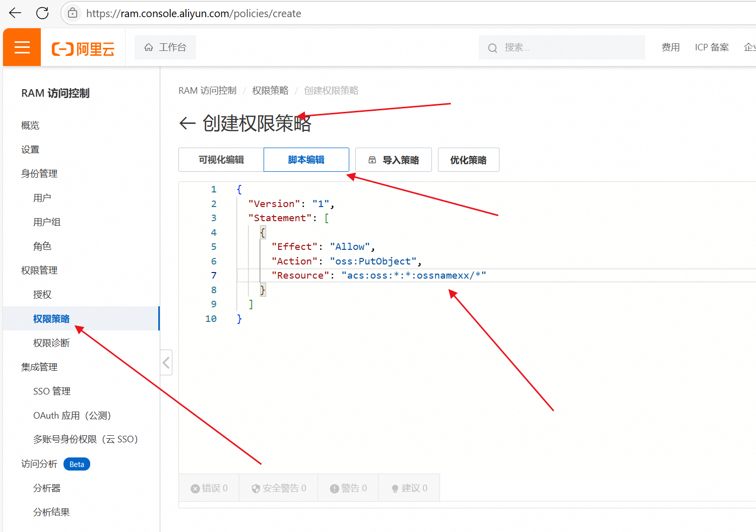Open 用户 in the sidebar
This screenshot has height=532, width=756.
42,198
